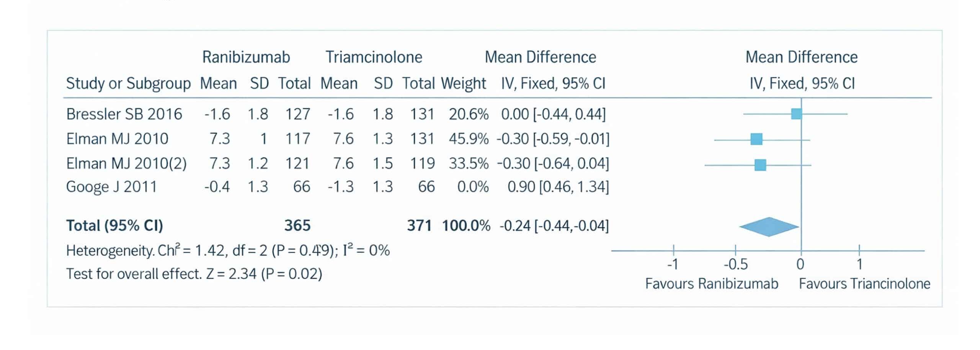The width and height of the screenshot is (980, 350).
Task: Click the Favours Triancinolone axis label
Action: coord(864,284)
